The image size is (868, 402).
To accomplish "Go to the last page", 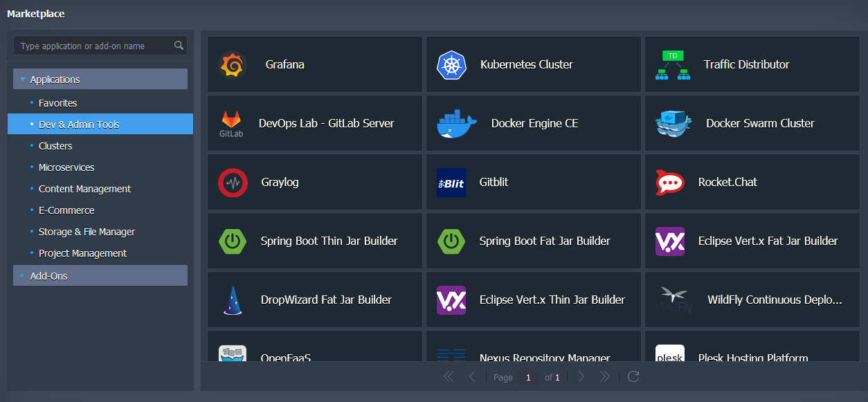I will (605, 376).
